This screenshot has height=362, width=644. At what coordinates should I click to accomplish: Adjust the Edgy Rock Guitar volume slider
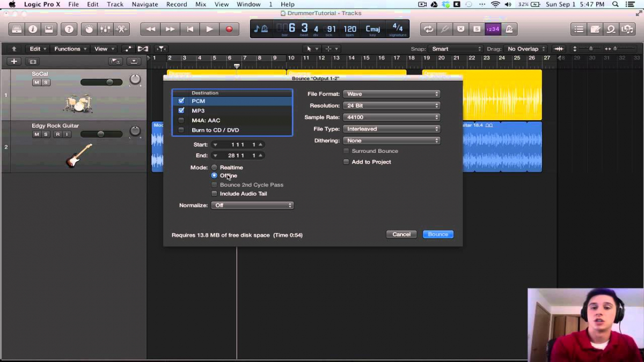click(101, 134)
